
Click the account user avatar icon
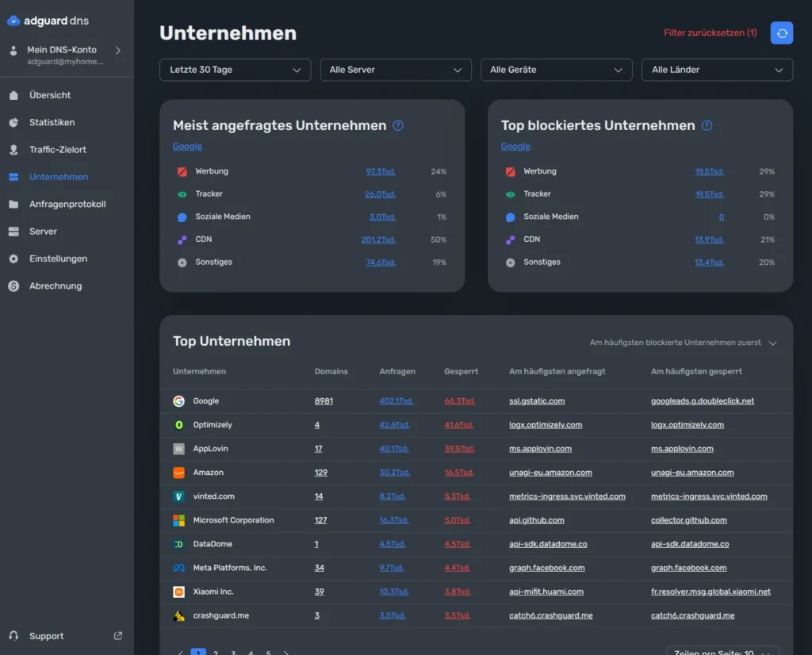pyautogui.click(x=14, y=50)
